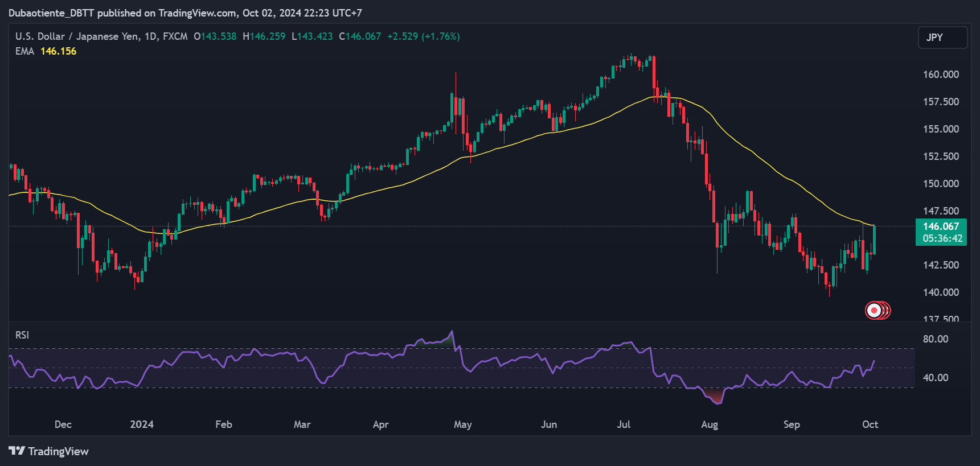Click the Dec label on time axis
Screen dimensions: 980x466
point(63,424)
